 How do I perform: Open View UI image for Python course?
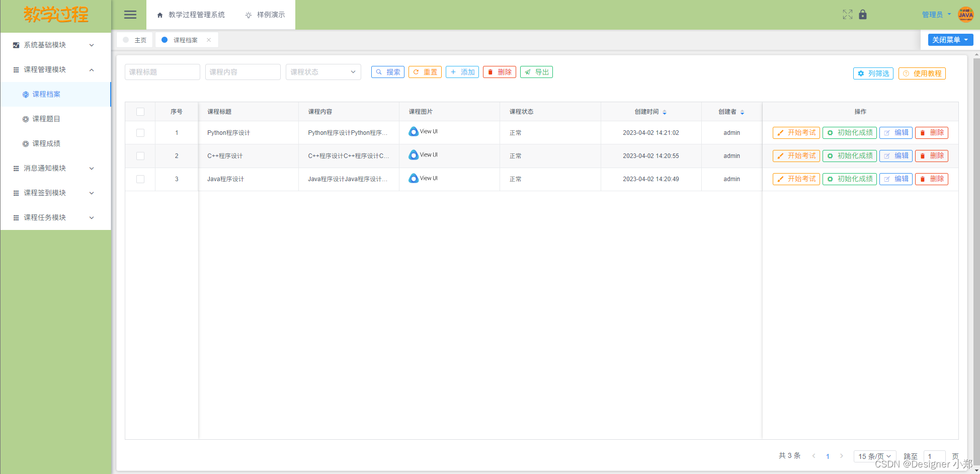tap(423, 131)
